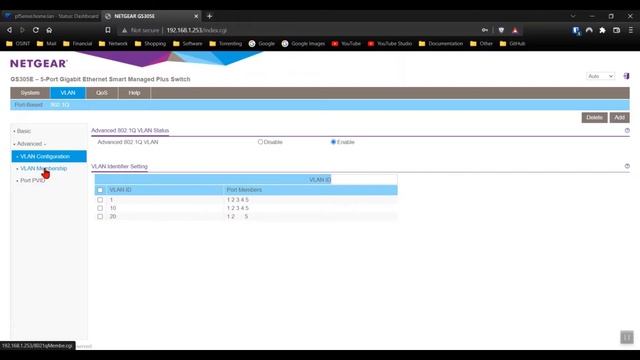
Task: Open the Bitwarden extension icon
Action: tap(576, 31)
